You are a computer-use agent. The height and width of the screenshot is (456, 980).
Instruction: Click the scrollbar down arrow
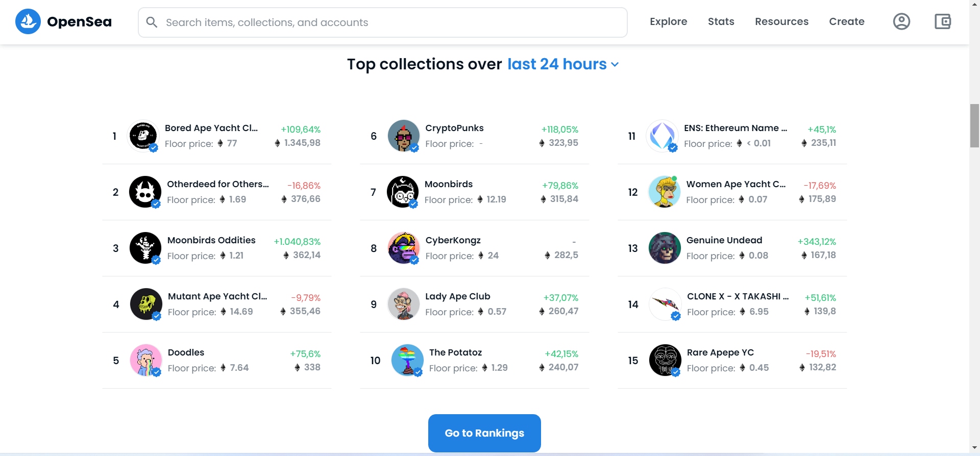click(974, 448)
